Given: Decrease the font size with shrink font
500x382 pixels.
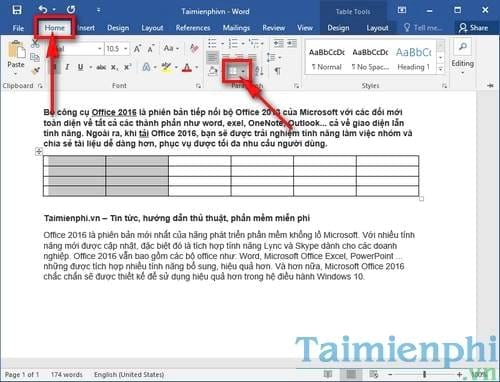Looking at the screenshot, I should pos(151,49).
